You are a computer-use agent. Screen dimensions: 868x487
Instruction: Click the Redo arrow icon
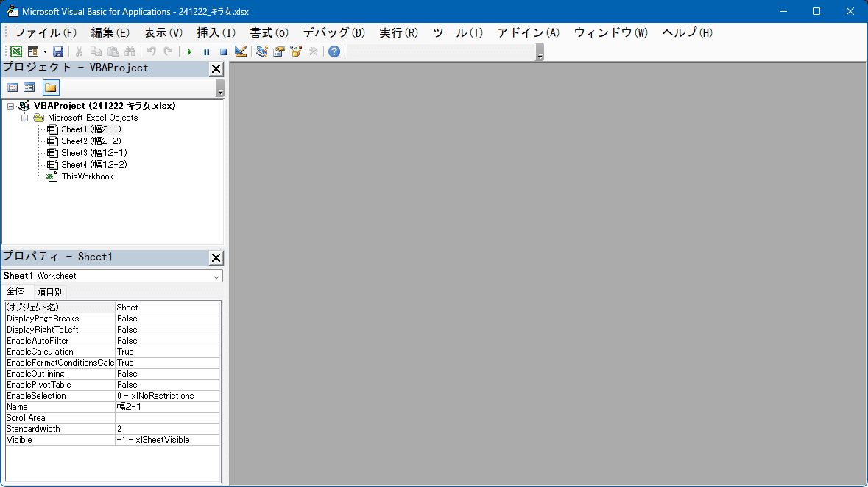point(169,51)
